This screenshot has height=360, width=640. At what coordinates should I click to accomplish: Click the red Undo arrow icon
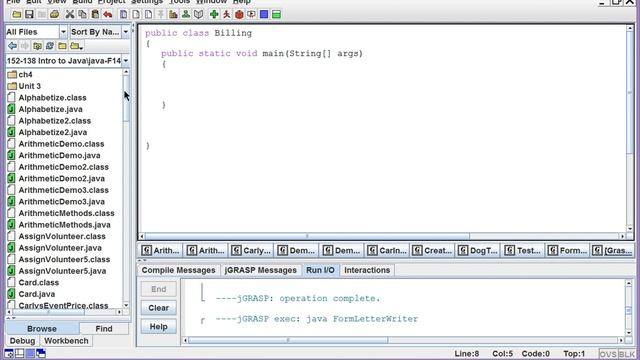[108, 15]
